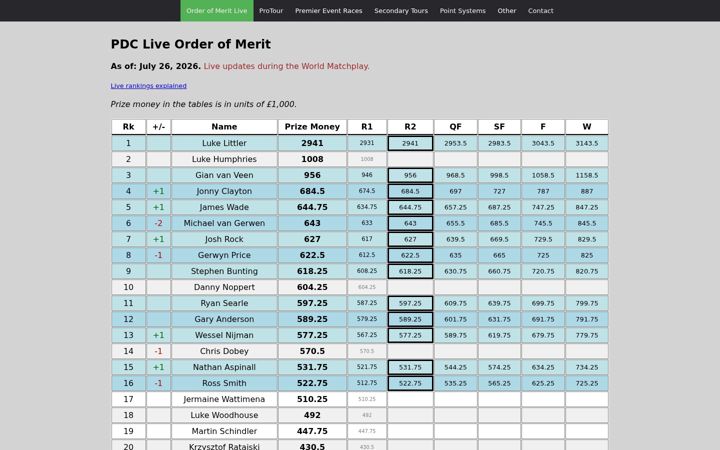Screen dimensions: 720x450
Task: Open the ProTour menu
Action: pyautogui.click(x=271, y=11)
